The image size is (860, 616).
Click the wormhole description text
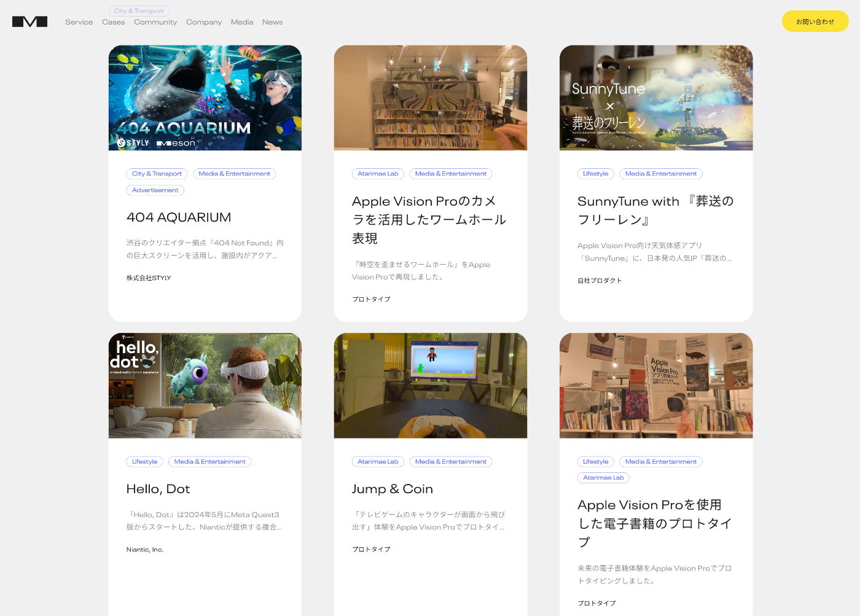tap(421, 271)
